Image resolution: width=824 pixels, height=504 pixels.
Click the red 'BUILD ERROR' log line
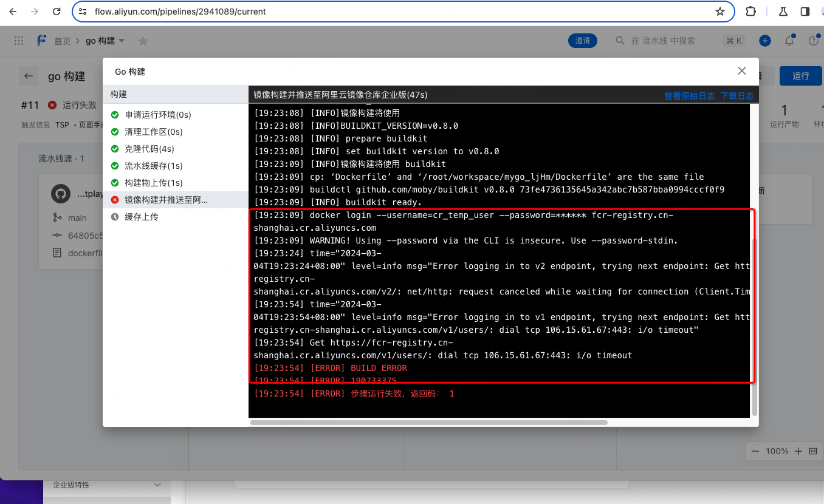tap(331, 368)
